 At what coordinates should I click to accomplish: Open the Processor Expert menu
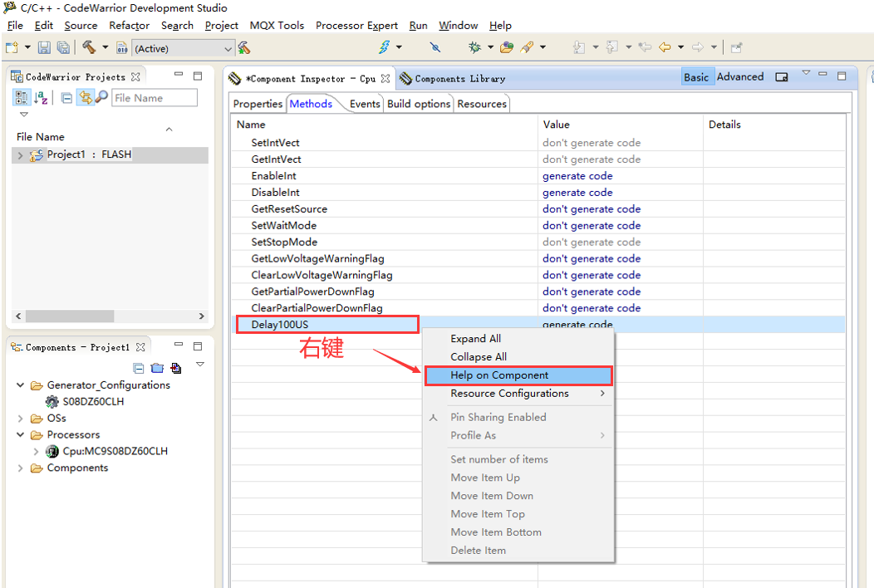pyautogui.click(x=356, y=26)
